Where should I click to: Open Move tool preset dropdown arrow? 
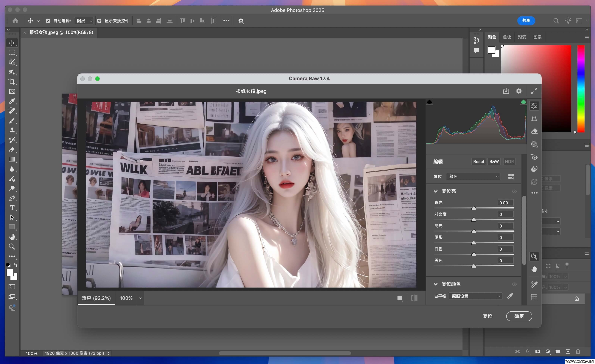[x=38, y=21]
